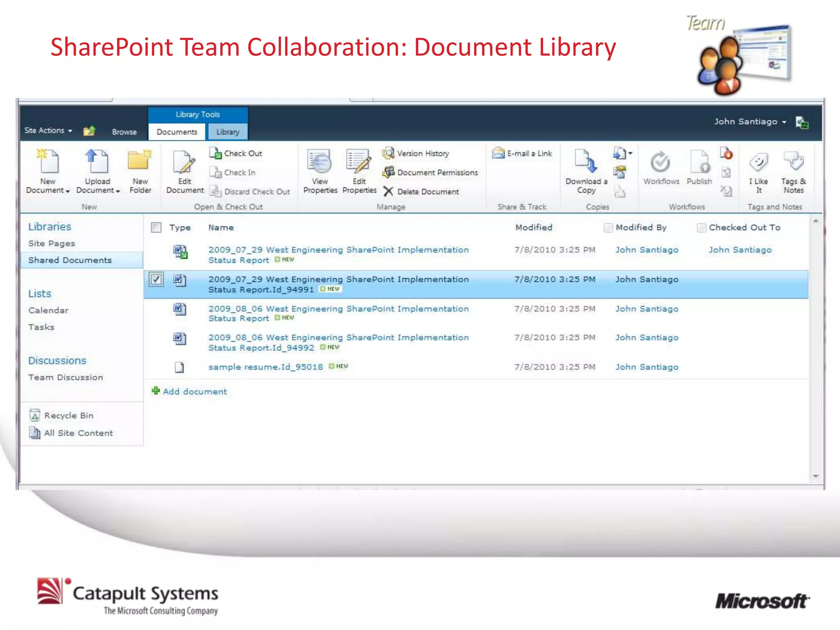The height and width of the screenshot is (630, 840).
Task: Click the Library Tools tab header
Action: click(198, 114)
